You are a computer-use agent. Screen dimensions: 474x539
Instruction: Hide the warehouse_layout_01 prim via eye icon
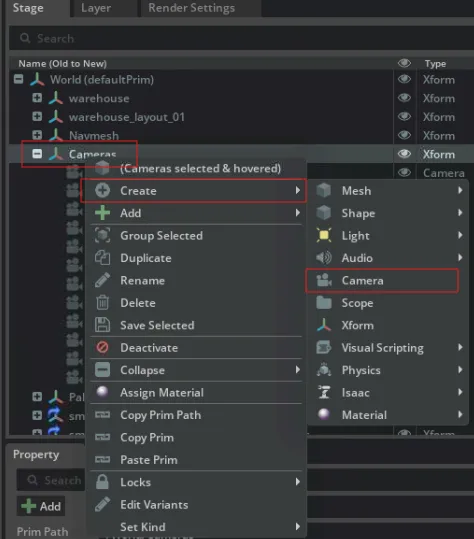tap(404, 117)
